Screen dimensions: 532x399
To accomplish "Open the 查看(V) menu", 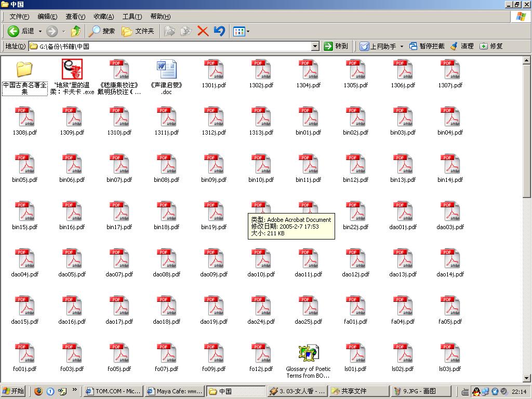I will pos(75,17).
